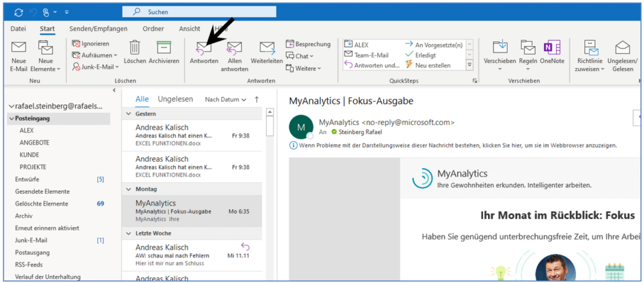
Task: Filter by Ungelesen messages
Action: tap(175, 99)
